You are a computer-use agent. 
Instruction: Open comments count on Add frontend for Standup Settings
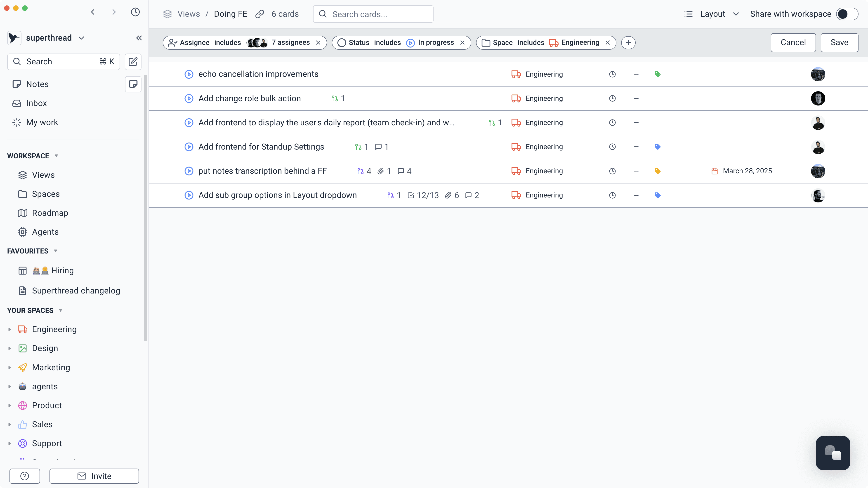(381, 147)
